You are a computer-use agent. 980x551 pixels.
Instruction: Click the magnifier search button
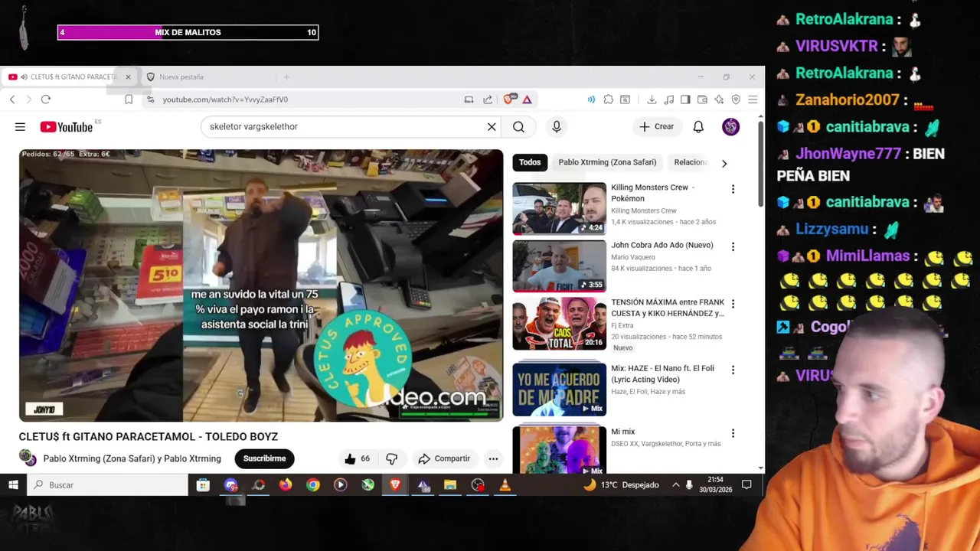pos(518,127)
